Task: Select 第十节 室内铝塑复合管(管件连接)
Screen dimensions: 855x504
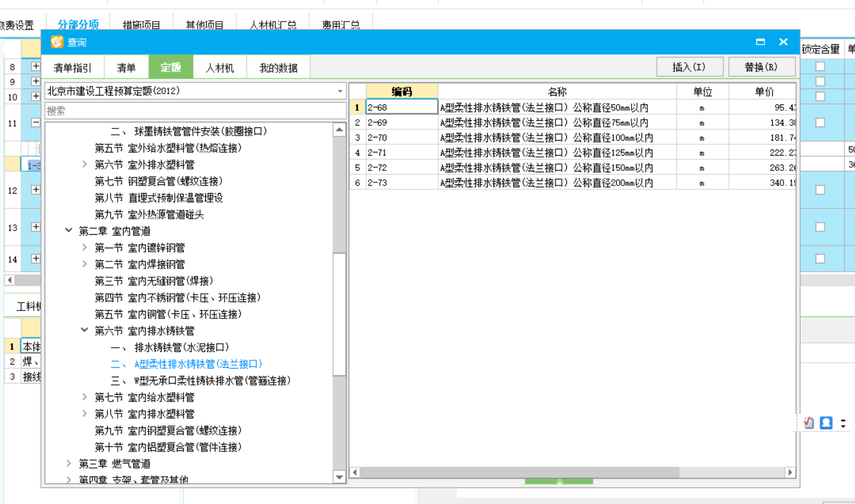Action: [x=168, y=447]
